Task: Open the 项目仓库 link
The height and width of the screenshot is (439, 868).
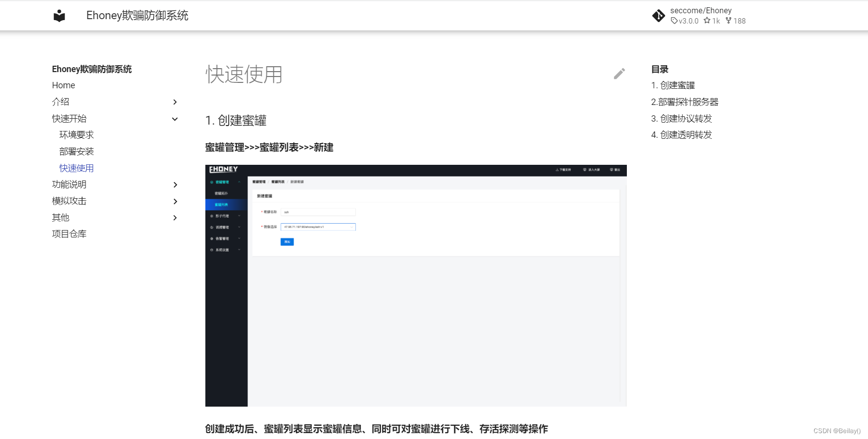Action: click(69, 234)
